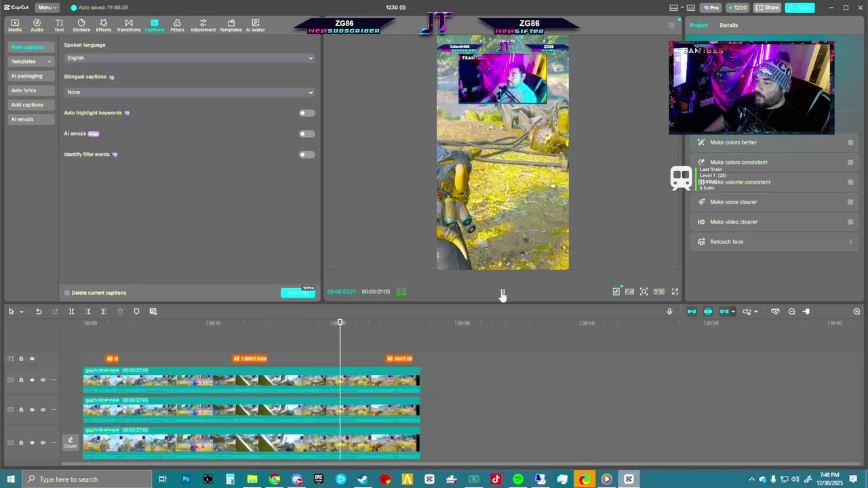Screen dimensions: 868x488
Task: Open Chrome from the Windows taskbar
Action: (275, 479)
